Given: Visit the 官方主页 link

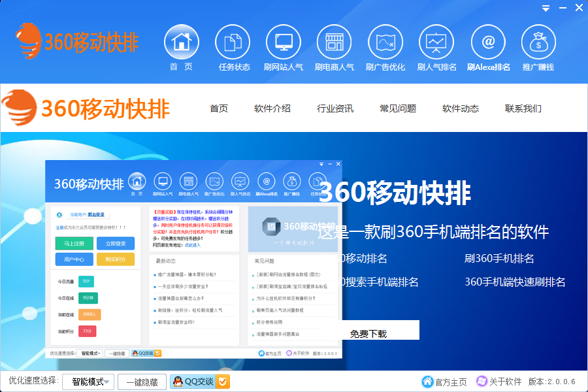Looking at the screenshot, I should pyautogui.click(x=444, y=382).
